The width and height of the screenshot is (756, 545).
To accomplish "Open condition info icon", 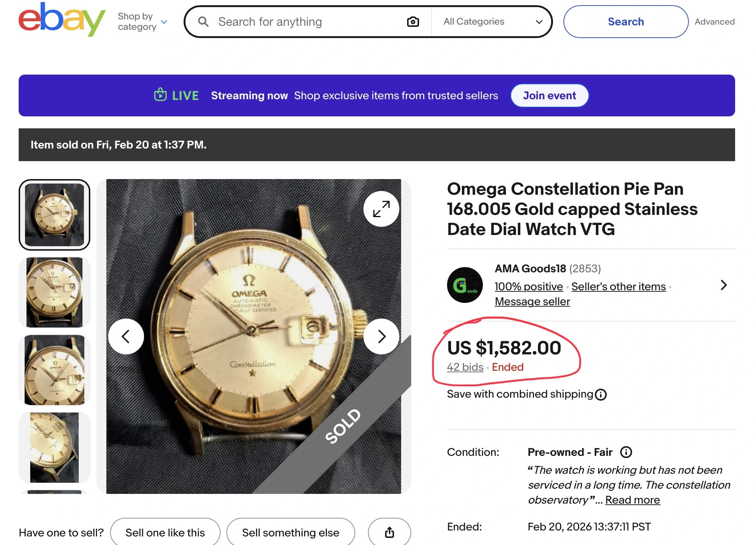I will [626, 452].
